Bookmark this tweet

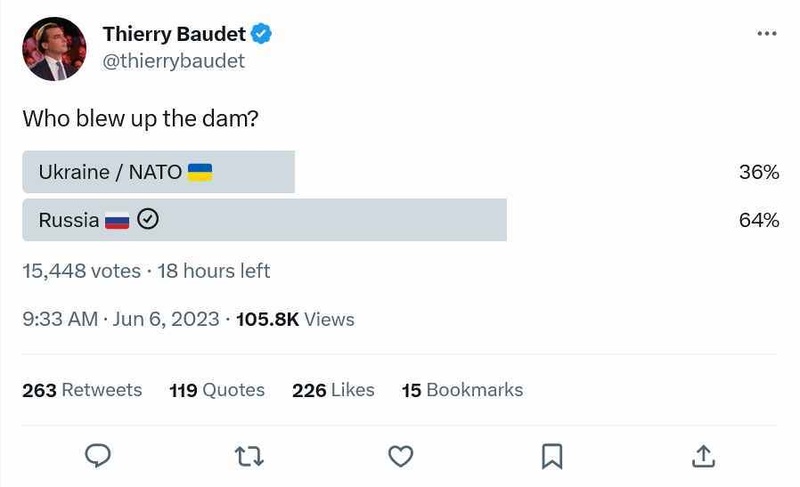coord(551,456)
